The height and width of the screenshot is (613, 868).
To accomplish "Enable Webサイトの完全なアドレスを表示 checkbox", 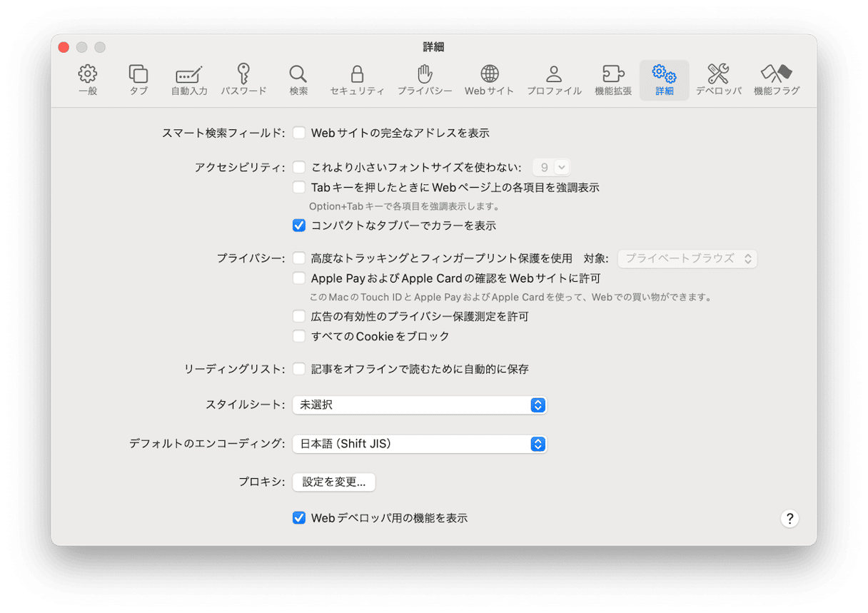I will point(299,133).
